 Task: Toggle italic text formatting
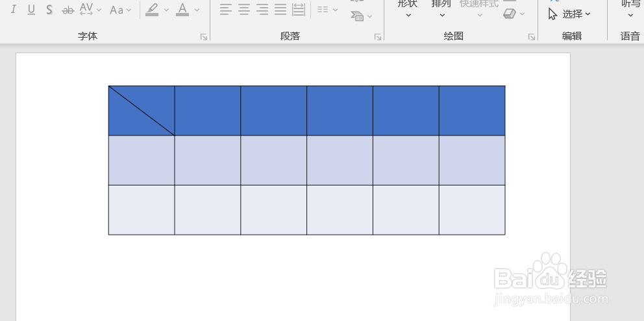tap(13, 10)
